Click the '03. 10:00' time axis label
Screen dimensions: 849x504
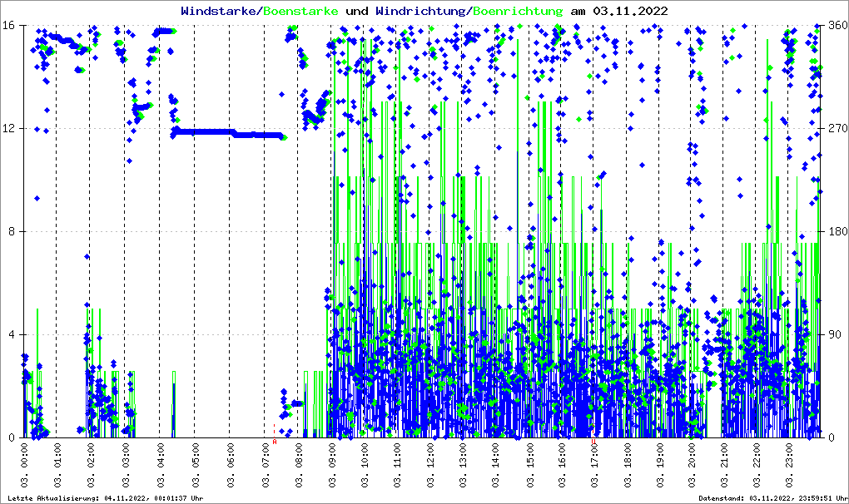pos(365,465)
